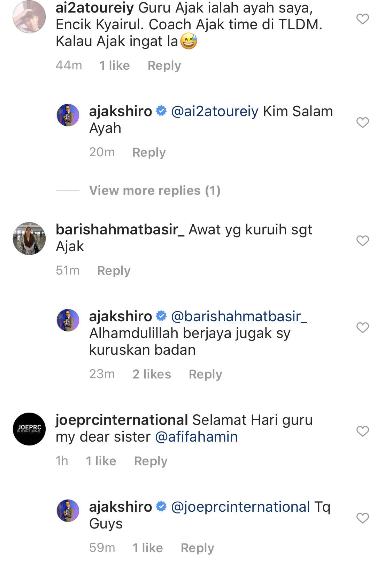Image resolution: width=392 pixels, height=563 pixels.
Task: Reply to ajakshiro's 23m comment
Action: [x=205, y=374]
